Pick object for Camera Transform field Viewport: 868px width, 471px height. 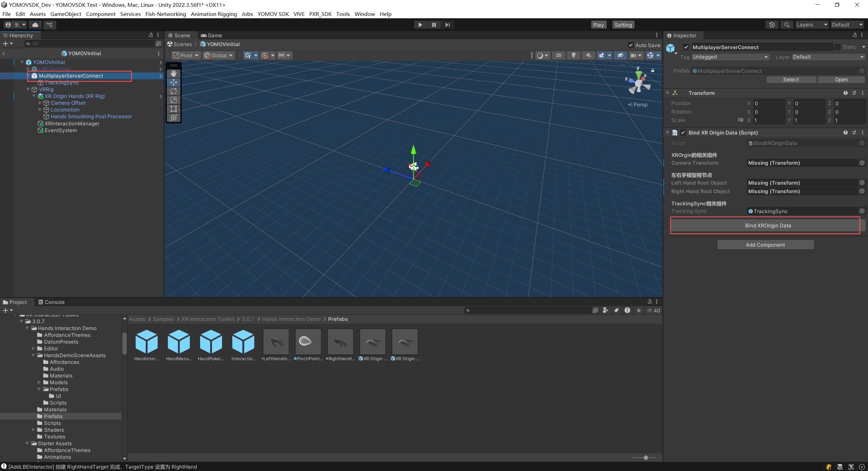tap(862, 163)
